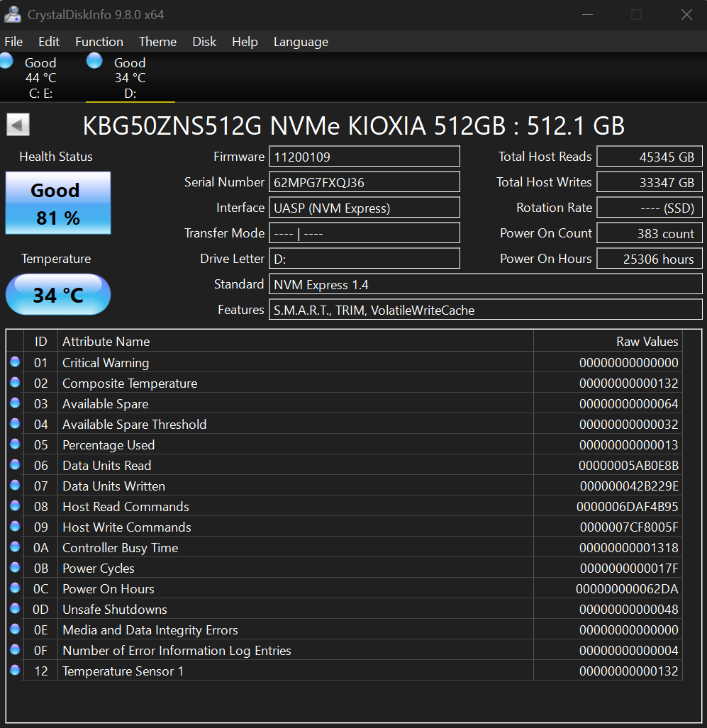Viewport: 707px width, 728px height.
Task: Click status dot for Composite Temperature row
Action: pyautogui.click(x=15, y=382)
